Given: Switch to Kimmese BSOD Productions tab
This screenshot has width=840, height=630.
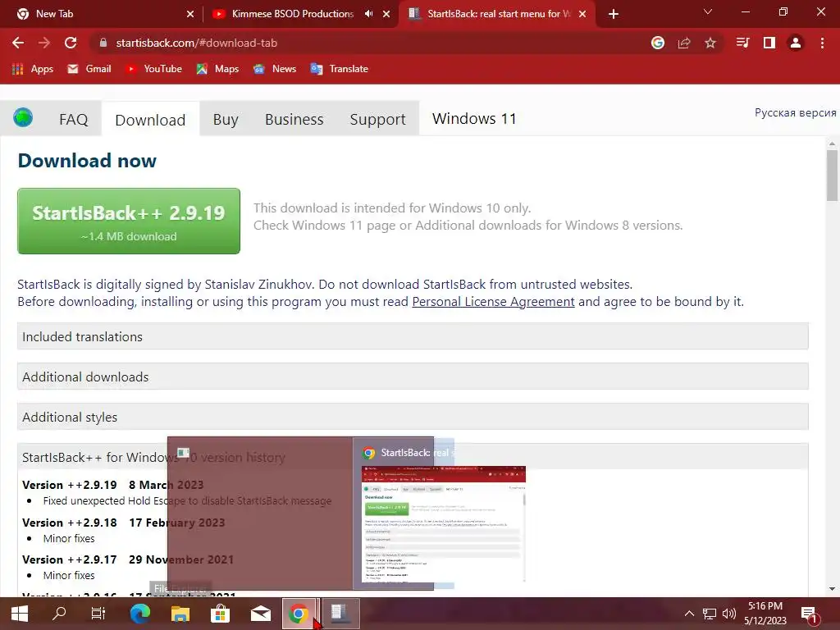Looking at the screenshot, I should tap(292, 14).
